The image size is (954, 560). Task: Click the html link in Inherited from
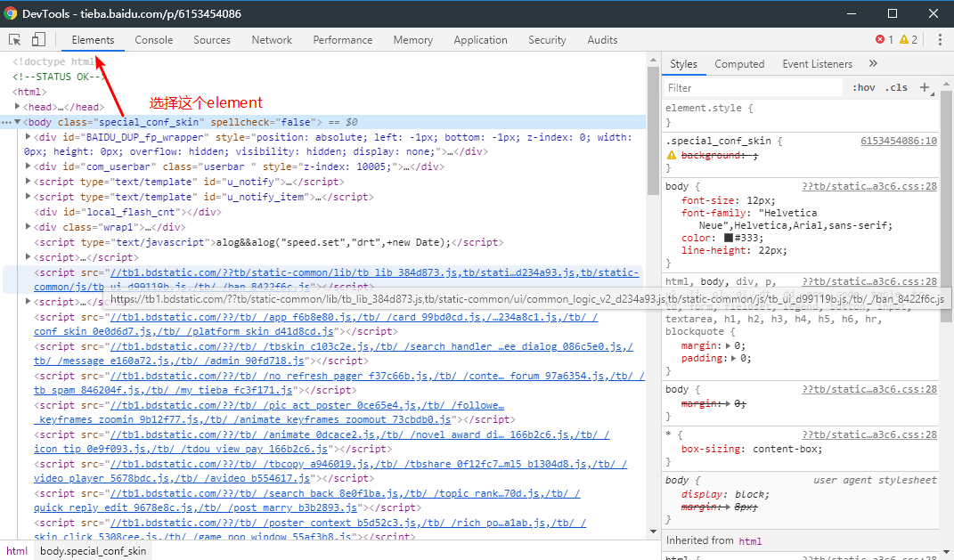pyautogui.click(x=750, y=541)
